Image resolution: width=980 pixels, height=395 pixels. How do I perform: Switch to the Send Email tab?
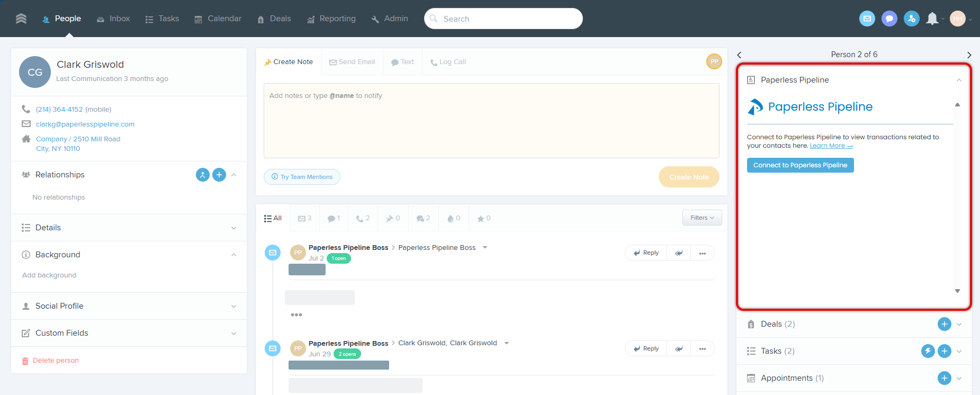pos(352,62)
